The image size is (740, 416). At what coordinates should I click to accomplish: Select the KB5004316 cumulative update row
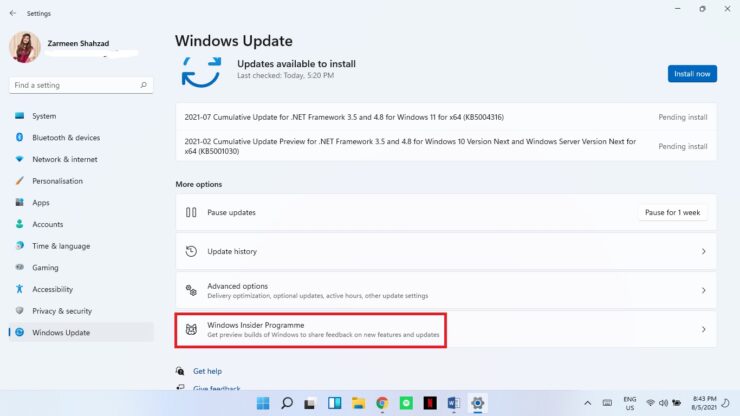[x=446, y=117]
